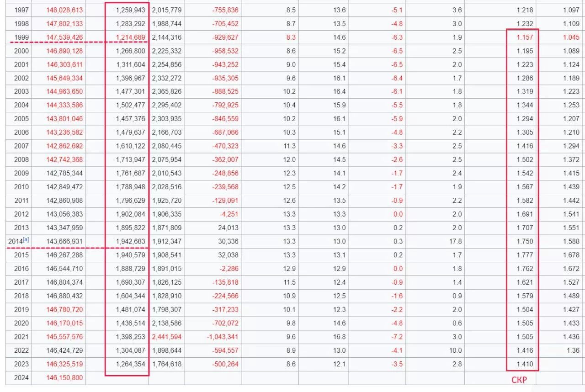Select deaths value 2,015,779
The height and width of the screenshot is (392, 585).
[x=167, y=10]
